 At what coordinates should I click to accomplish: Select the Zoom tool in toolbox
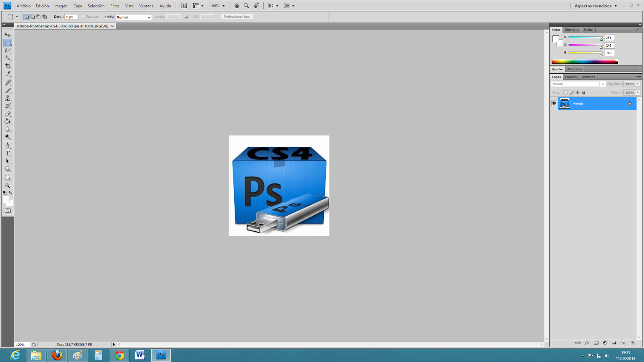click(8, 185)
